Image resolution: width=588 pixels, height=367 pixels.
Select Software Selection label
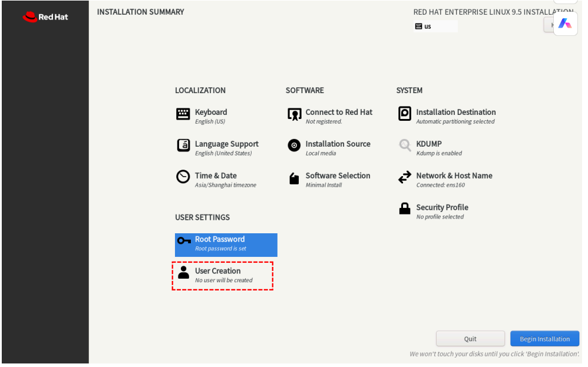(x=338, y=176)
